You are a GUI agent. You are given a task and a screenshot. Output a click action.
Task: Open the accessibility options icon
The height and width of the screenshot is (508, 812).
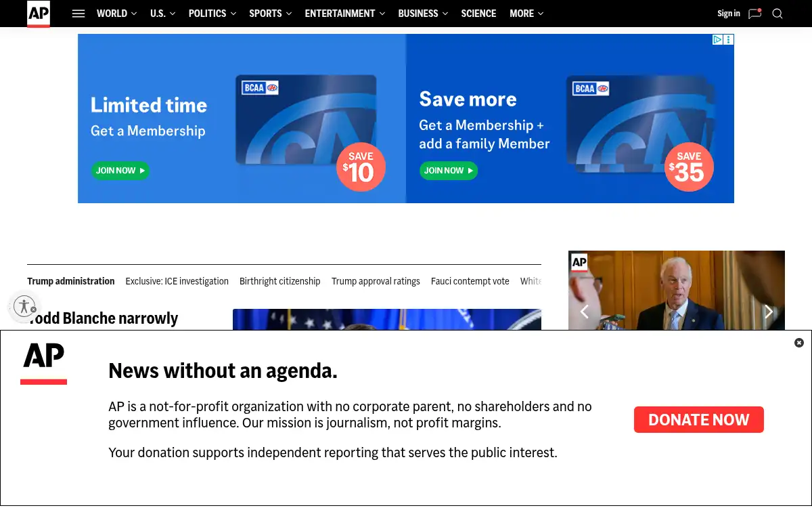24,306
